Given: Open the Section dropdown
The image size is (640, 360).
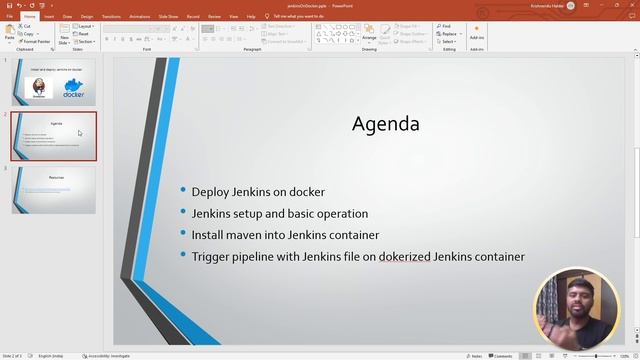Looking at the screenshot, I should point(84,42).
